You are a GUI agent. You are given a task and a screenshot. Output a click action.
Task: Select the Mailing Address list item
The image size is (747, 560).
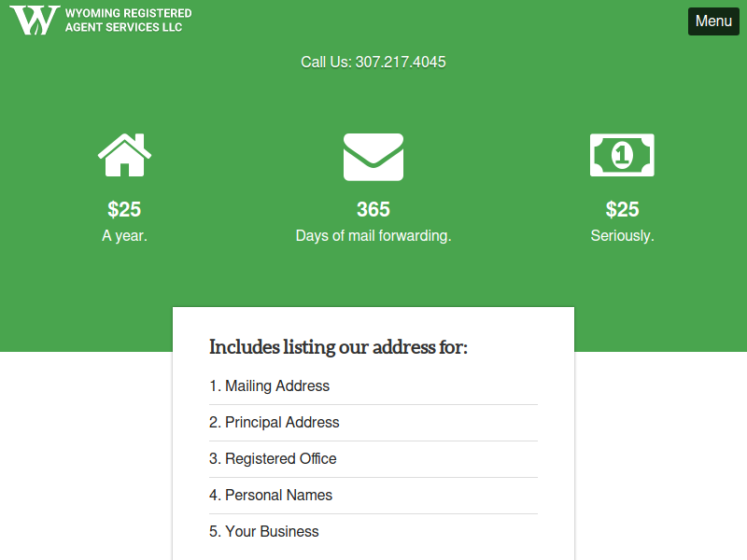click(373, 386)
